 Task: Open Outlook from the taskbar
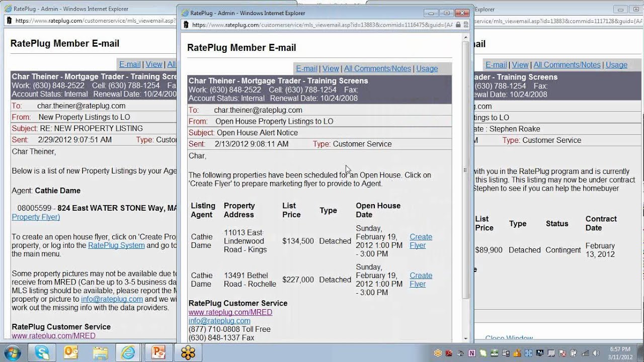71,352
